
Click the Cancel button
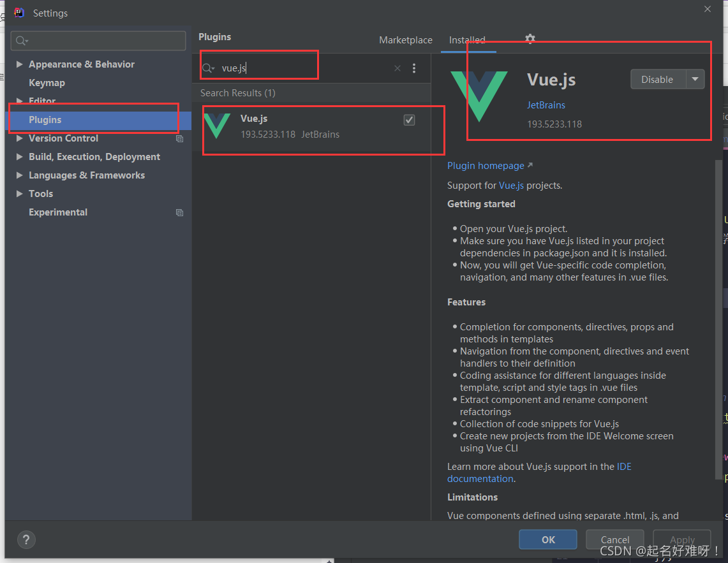coord(614,539)
